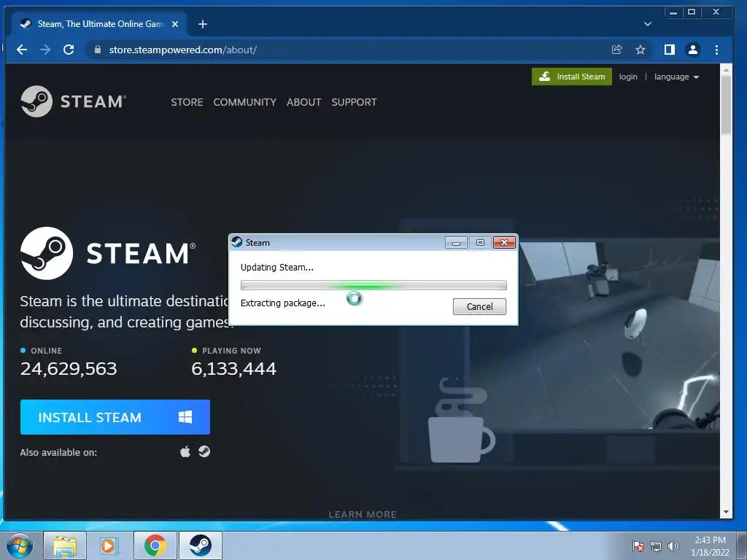Open the ABOUT menu item
The width and height of the screenshot is (747, 560).
(303, 102)
